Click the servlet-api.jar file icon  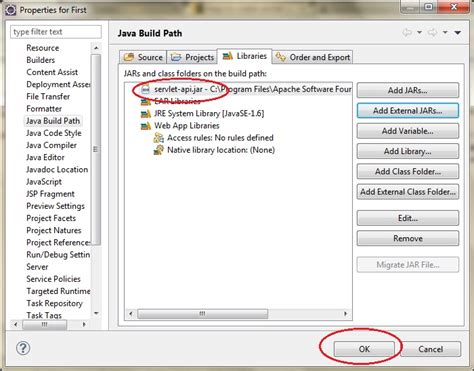point(145,90)
